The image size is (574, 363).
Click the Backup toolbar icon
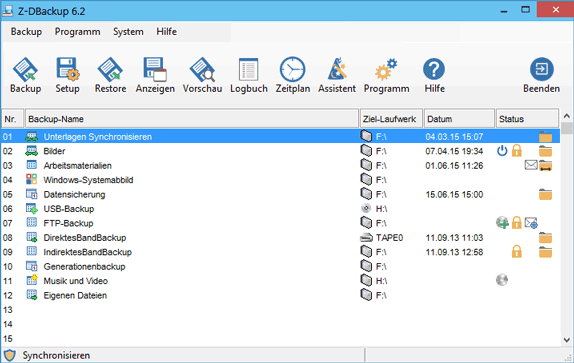click(25, 70)
